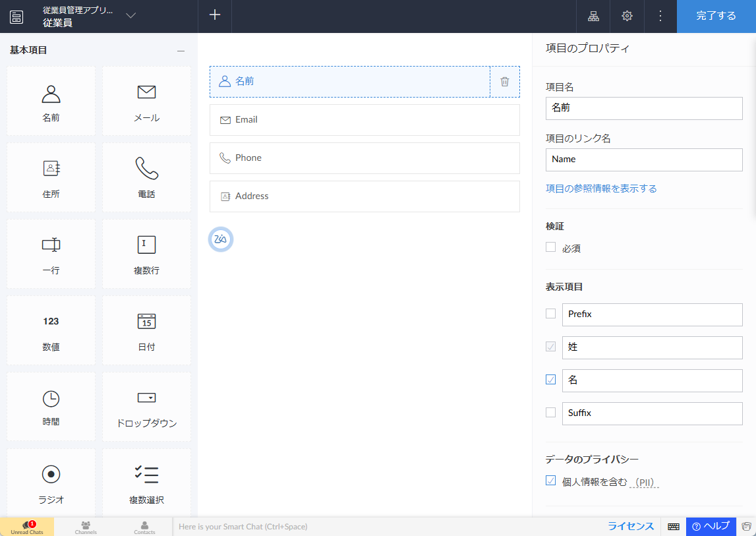The height and width of the screenshot is (536, 756).
Task: Delete the 名前 field using trash icon
Action: pyautogui.click(x=505, y=82)
